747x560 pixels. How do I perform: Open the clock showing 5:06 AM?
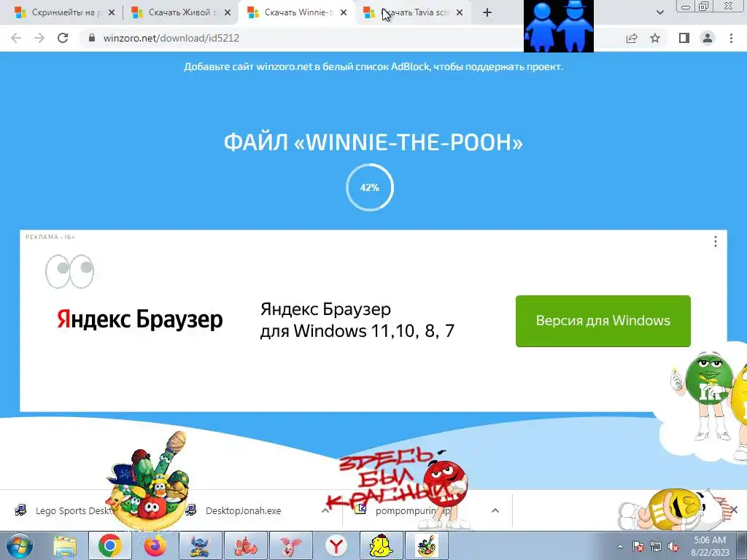coord(710,545)
